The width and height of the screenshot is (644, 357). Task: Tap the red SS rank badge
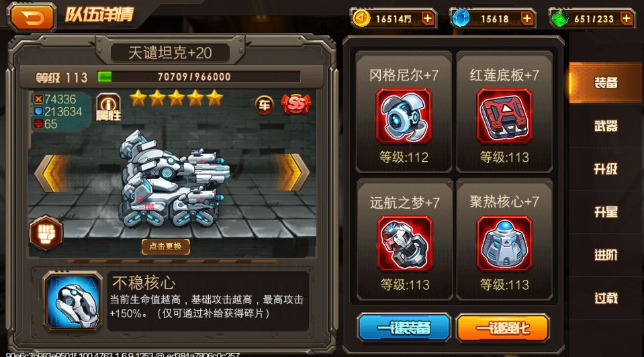point(295,104)
